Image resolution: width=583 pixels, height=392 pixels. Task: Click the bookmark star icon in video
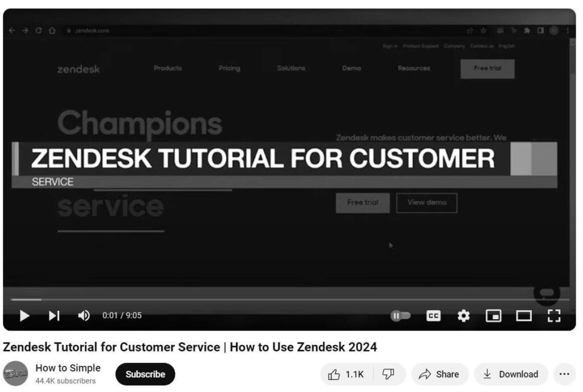(x=483, y=31)
